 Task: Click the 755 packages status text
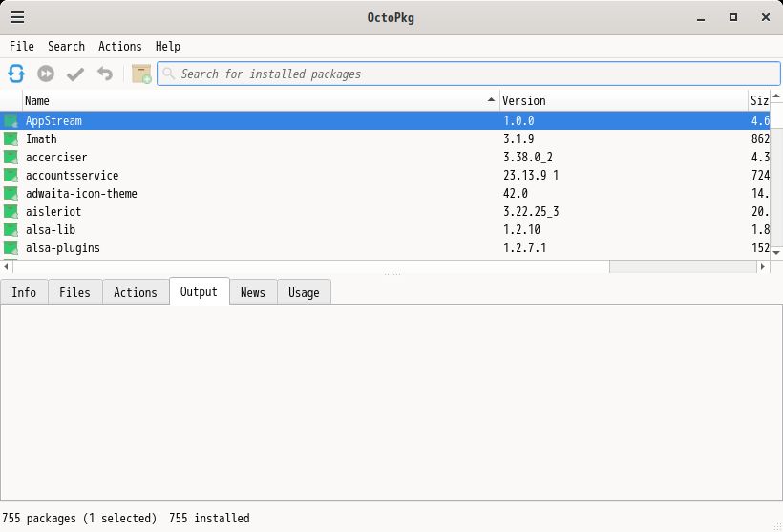click(x=79, y=518)
